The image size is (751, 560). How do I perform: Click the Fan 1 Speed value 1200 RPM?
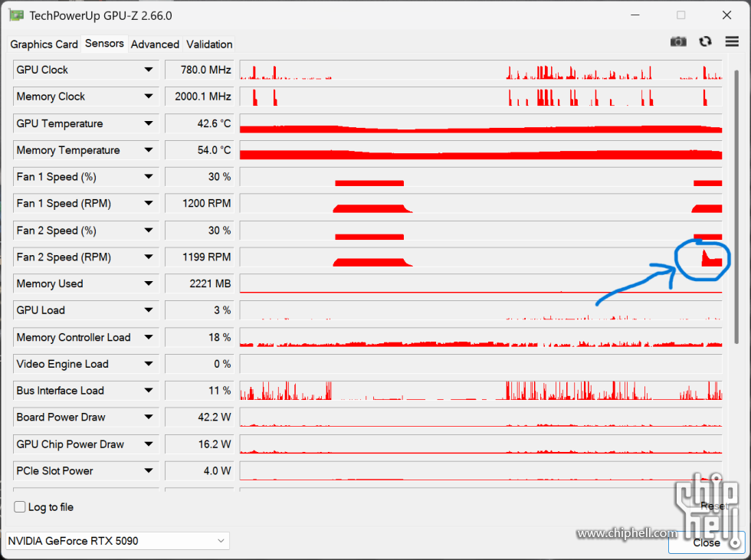pos(199,204)
